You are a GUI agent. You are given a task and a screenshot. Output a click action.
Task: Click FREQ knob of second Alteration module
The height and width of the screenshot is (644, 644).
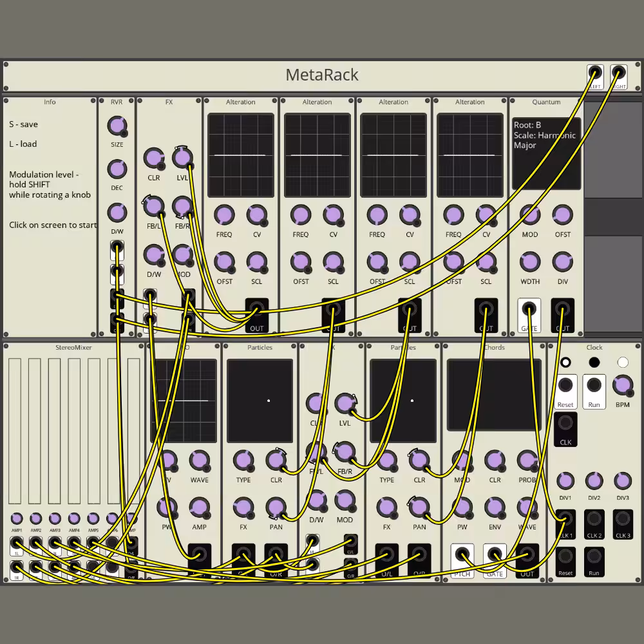click(x=301, y=215)
